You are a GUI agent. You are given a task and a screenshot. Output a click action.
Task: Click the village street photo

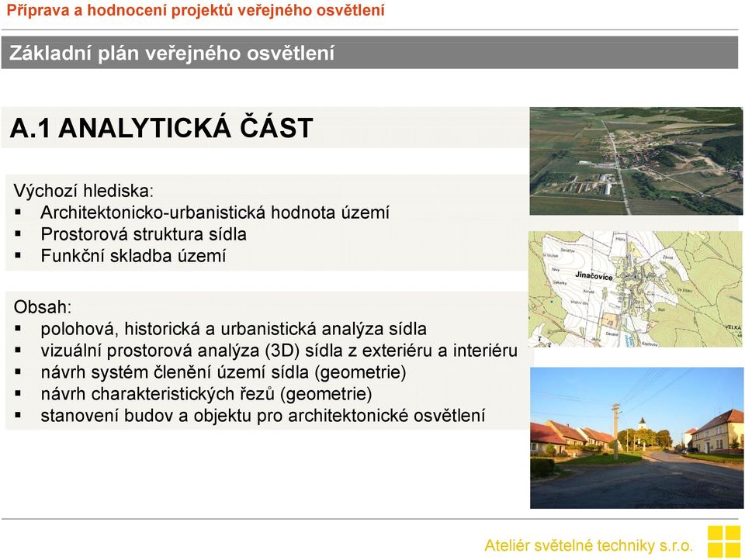tap(636, 437)
